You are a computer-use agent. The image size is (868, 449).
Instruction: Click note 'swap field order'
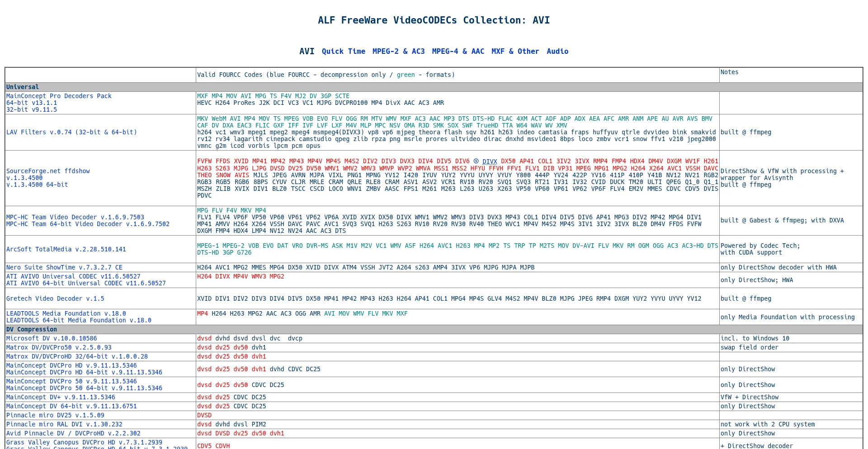750,347
